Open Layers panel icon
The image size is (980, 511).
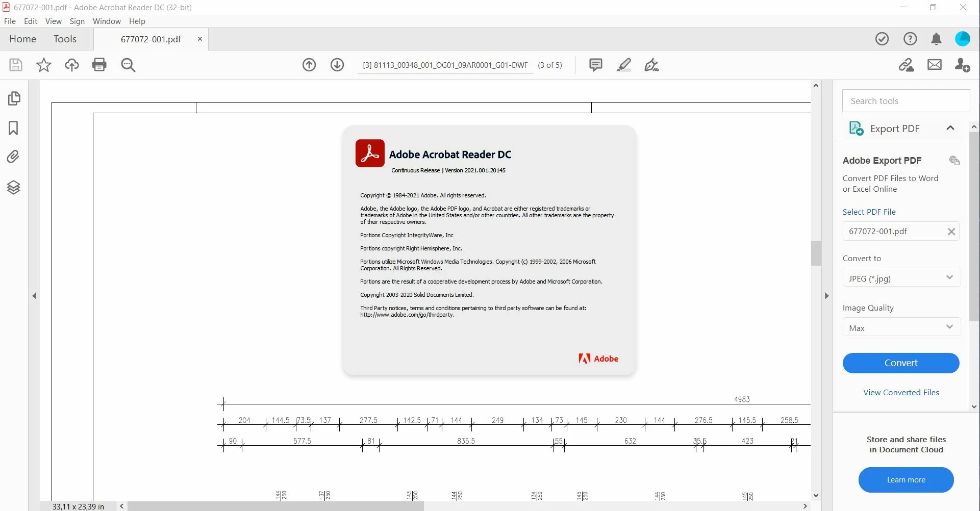14,188
